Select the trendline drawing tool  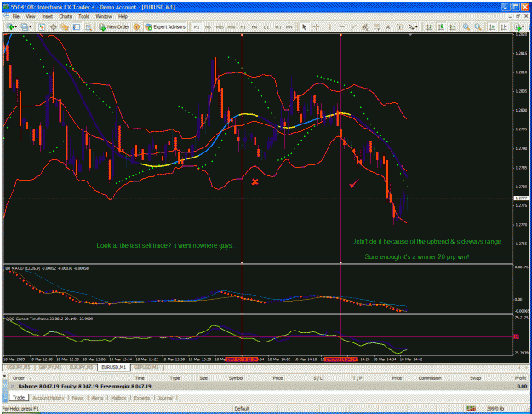353,26
